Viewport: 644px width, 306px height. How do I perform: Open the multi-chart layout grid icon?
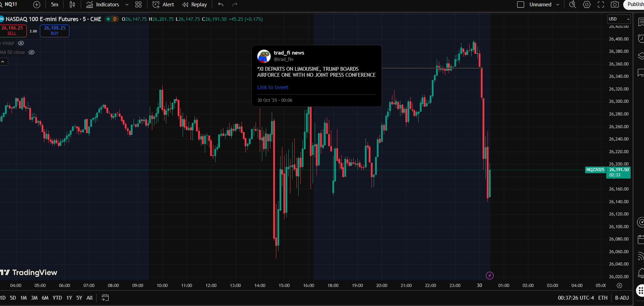(139, 5)
